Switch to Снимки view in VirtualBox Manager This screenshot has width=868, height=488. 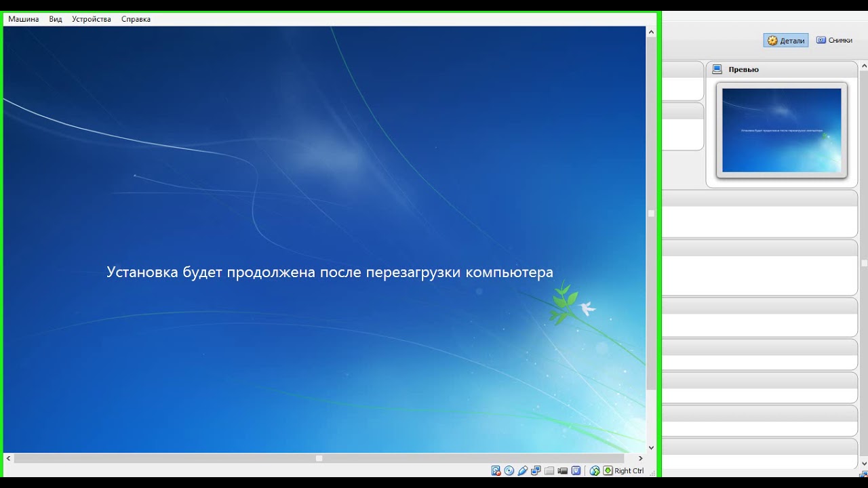(x=834, y=40)
